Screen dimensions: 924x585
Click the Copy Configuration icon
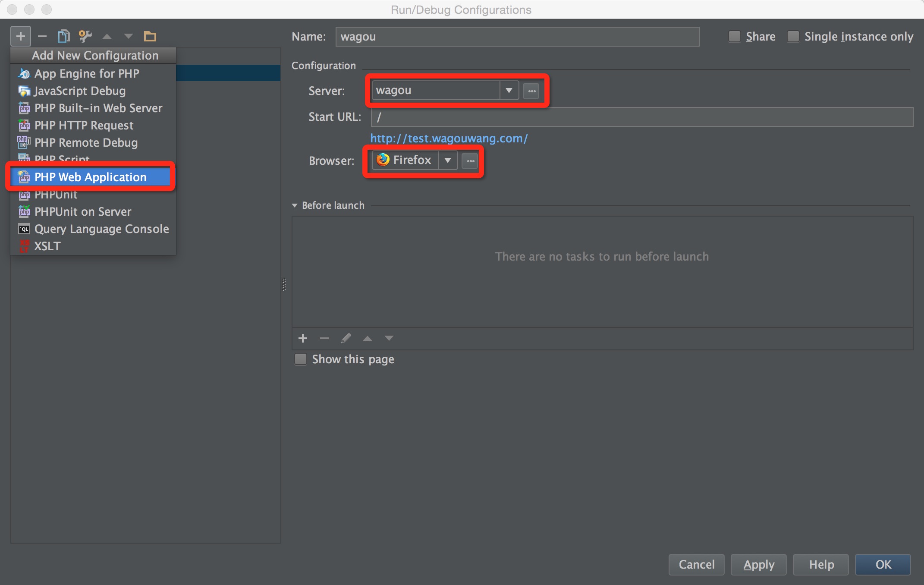[63, 37]
